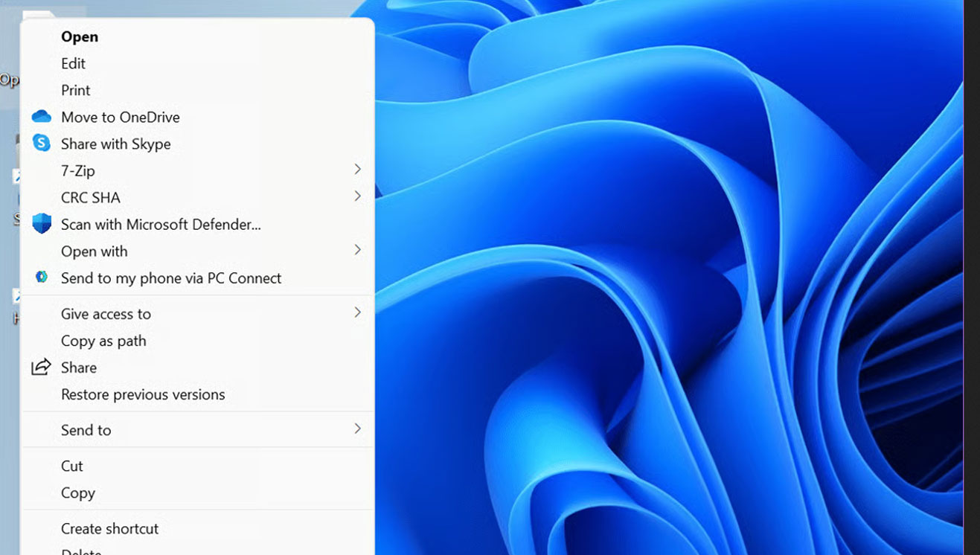Select Print from the context menu
This screenshot has width=980, height=555.
75,90
